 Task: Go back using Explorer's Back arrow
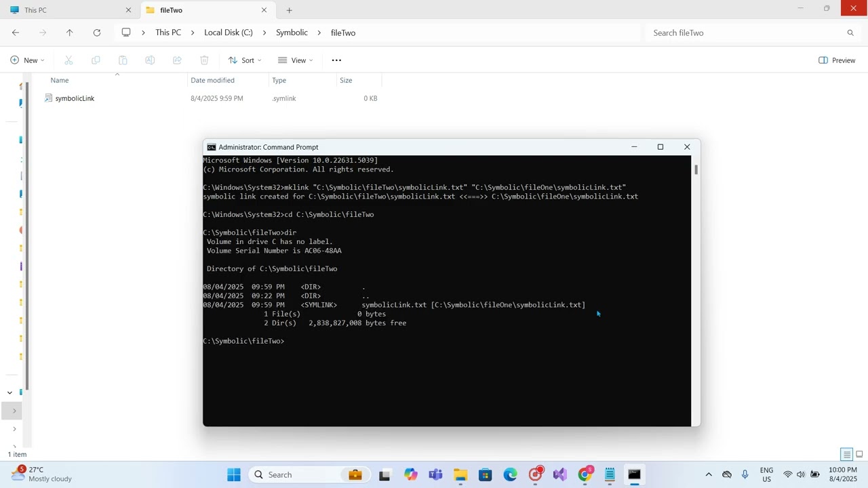coord(16,33)
